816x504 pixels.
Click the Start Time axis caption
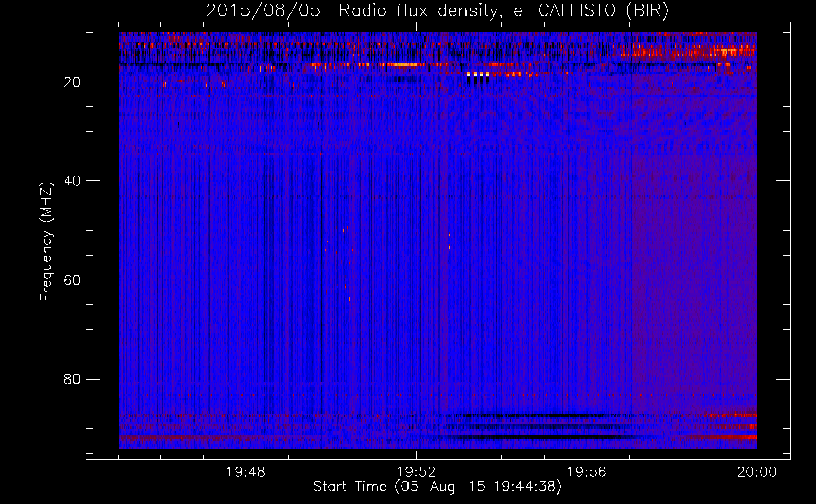[x=437, y=487]
